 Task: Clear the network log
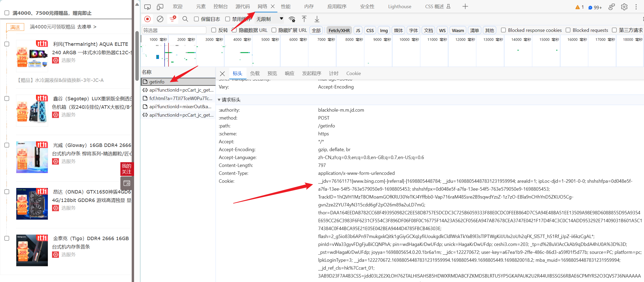point(160,19)
